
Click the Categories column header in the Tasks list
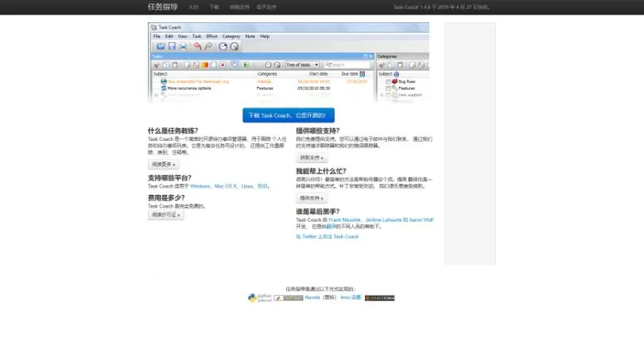coord(267,74)
